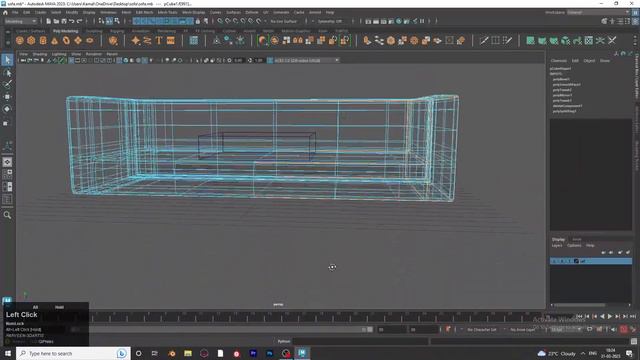Select the Move tool in the Tool Box
This screenshot has width=640, height=360.
click(7, 97)
